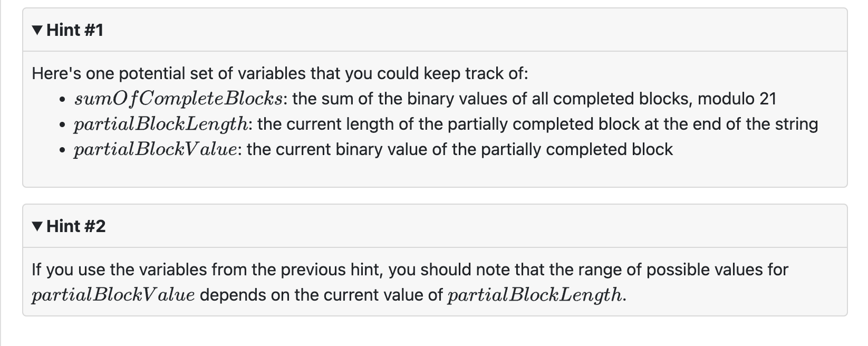Click the bullet beside sumOfCompleteBlocks
The width and height of the screenshot is (868, 346).
61,99
